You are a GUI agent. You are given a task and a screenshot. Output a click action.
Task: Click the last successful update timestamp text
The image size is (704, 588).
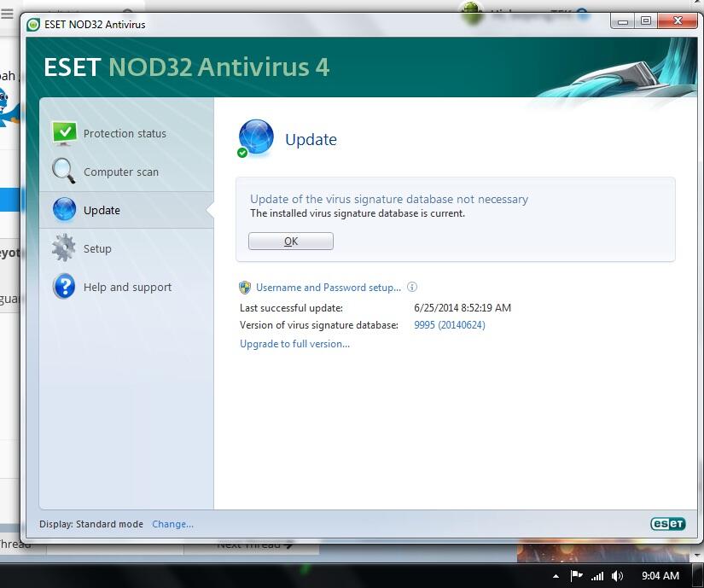(x=463, y=308)
